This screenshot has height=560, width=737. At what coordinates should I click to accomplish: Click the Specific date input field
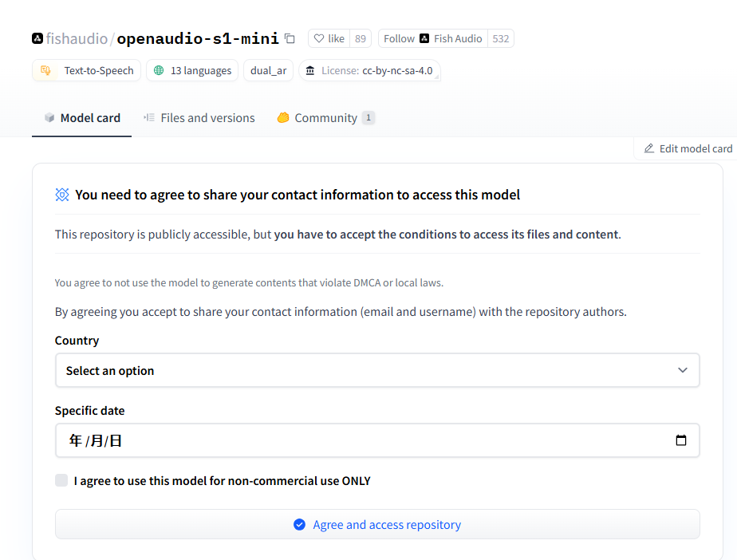(359, 440)
